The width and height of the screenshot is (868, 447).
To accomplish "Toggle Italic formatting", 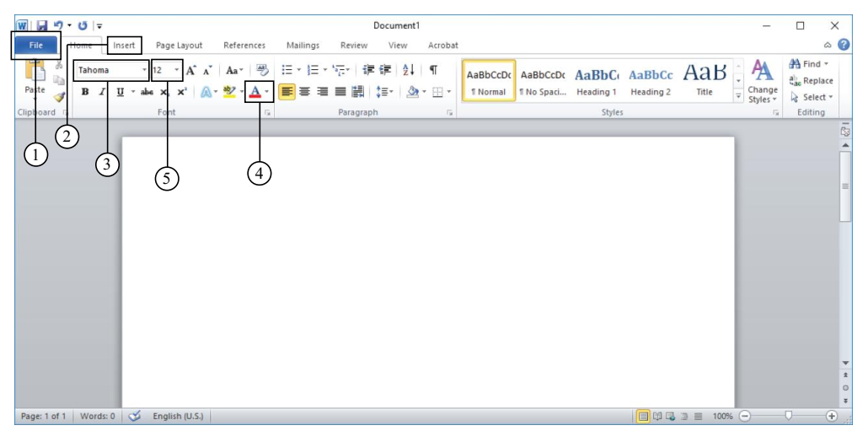I will tap(102, 92).
